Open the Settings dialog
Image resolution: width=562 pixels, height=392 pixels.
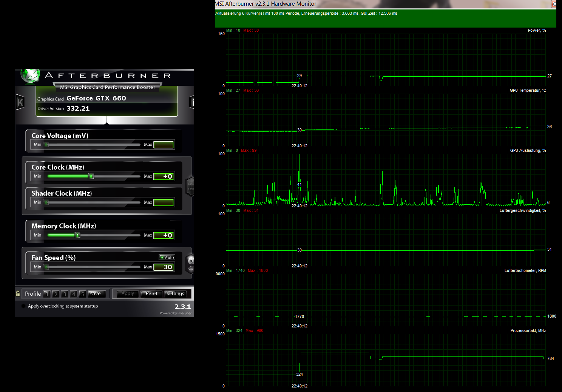click(175, 294)
